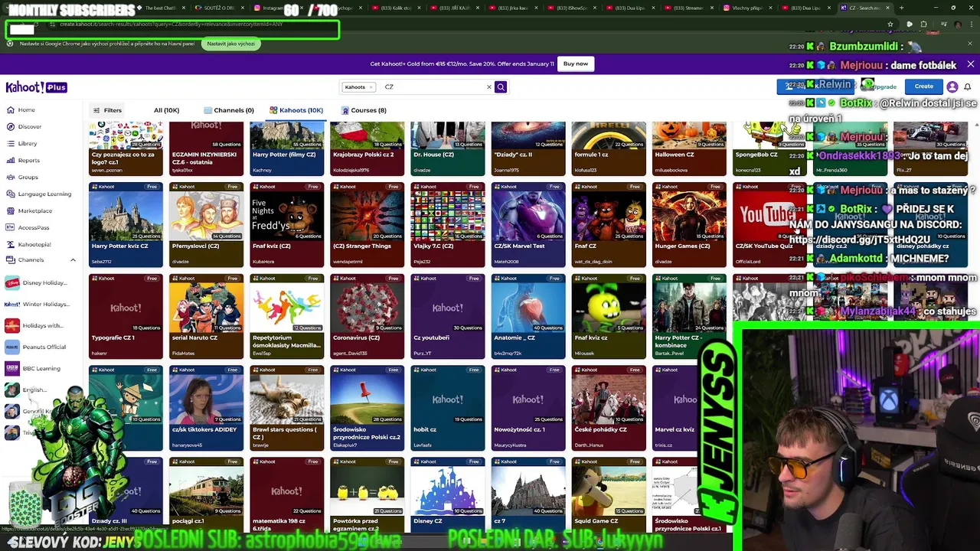Viewport: 980px width, 551px height.
Task: Go to Library in the sidebar
Action: tap(21, 143)
